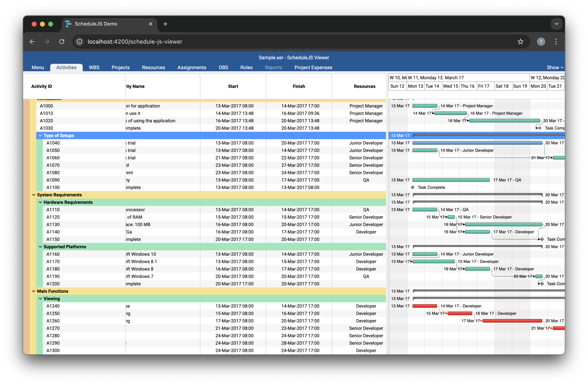Image resolution: width=588 pixels, height=385 pixels.
Task: Switch to the WBS tab
Action: pyautogui.click(x=94, y=68)
